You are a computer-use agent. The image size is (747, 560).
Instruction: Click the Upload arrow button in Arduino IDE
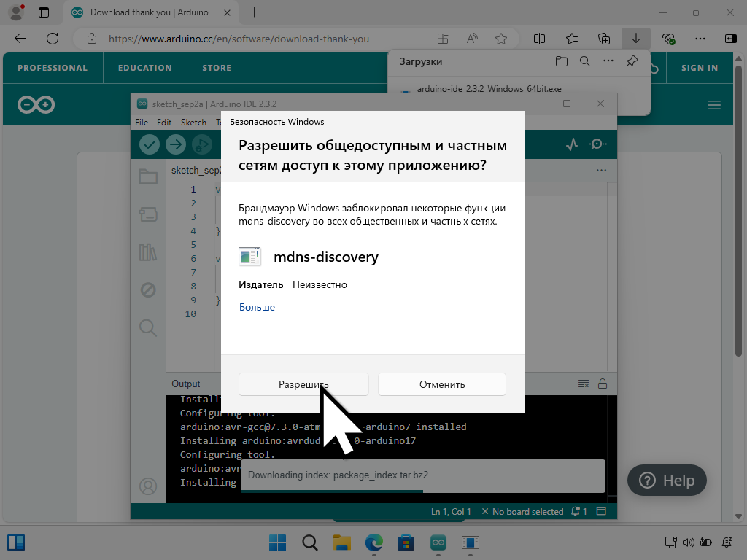[176, 144]
